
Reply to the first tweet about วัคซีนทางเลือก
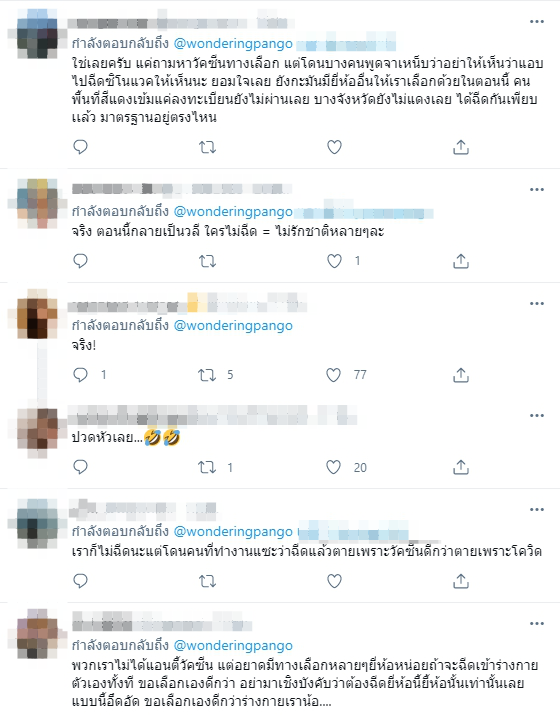click(80, 147)
